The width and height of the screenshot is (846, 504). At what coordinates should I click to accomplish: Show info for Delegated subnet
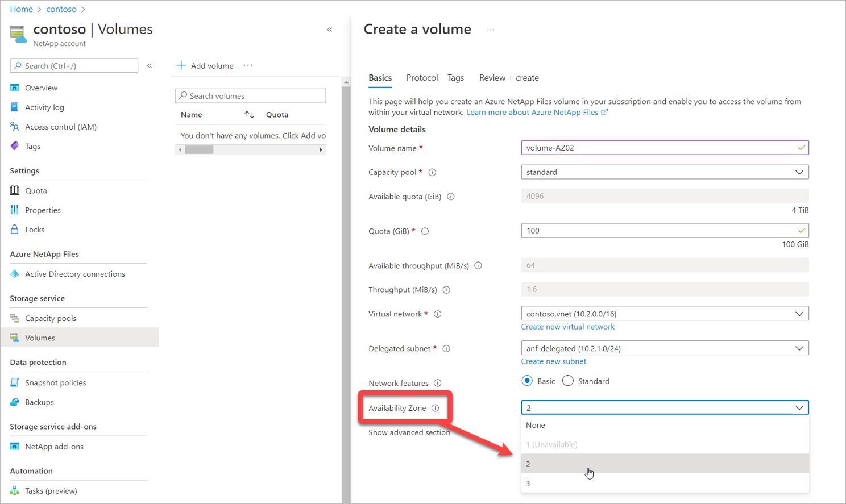tap(446, 349)
